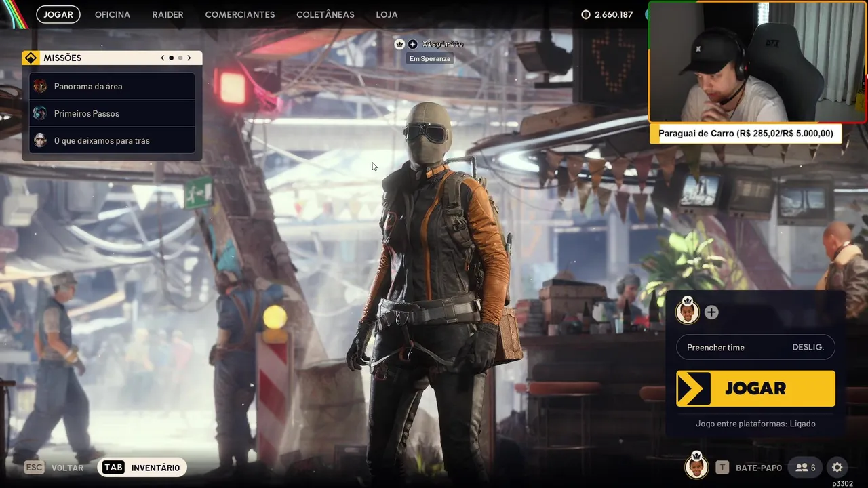Click Primeiros Passos mission giver portrait
This screenshot has height=488, width=868.
[40, 113]
